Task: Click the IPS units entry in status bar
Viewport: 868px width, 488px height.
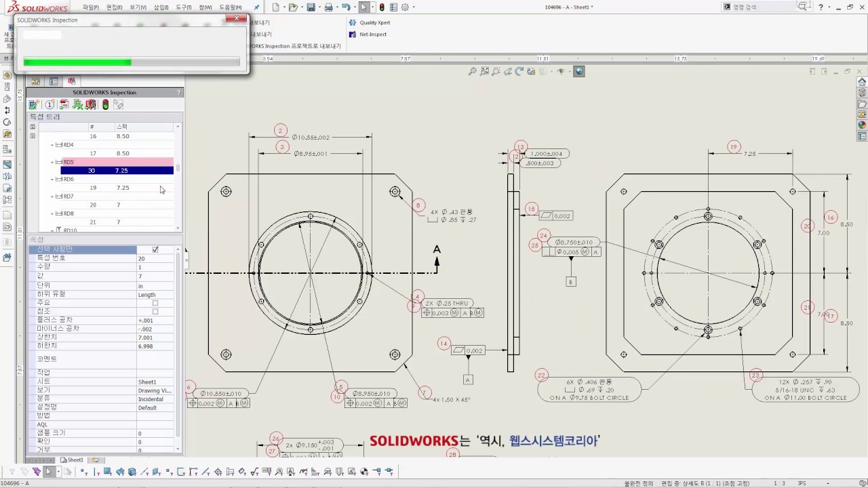Action: tap(802, 483)
